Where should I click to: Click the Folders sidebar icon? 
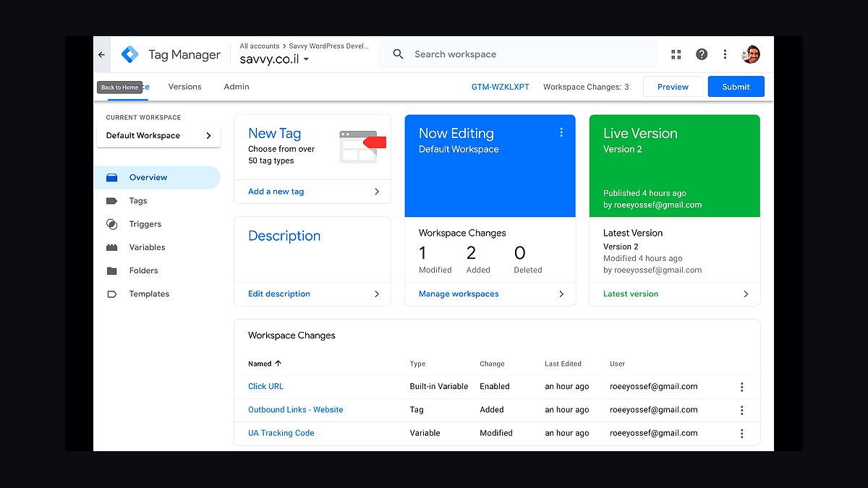click(x=111, y=270)
